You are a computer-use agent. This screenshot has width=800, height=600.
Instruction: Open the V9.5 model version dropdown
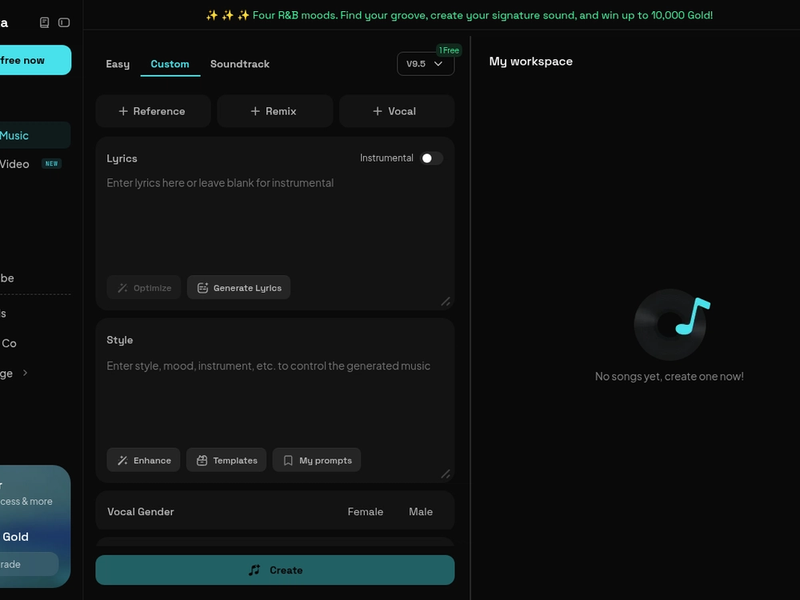point(426,64)
